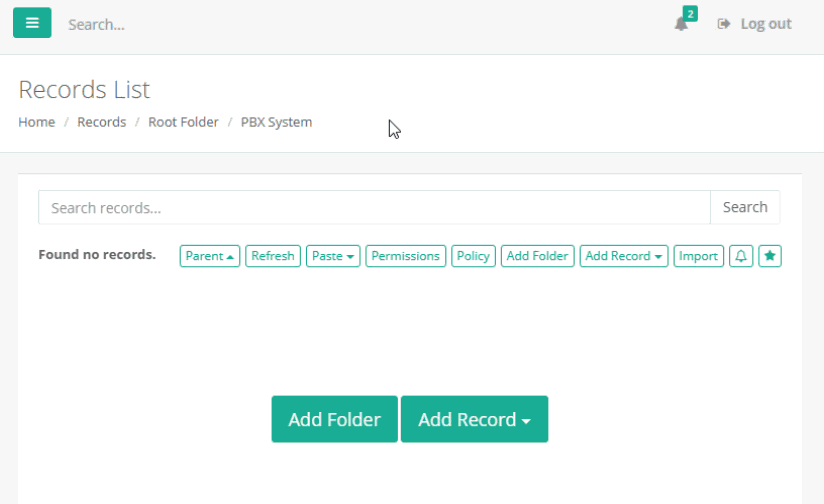Expand the Paste dropdown
This screenshot has width=824, height=504.
tap(333, 256)
